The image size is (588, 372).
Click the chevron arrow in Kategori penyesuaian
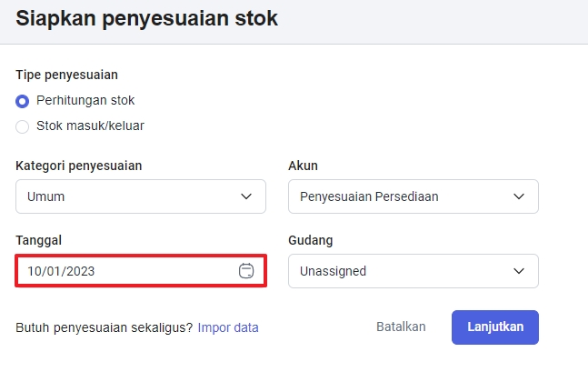(246, 196)
